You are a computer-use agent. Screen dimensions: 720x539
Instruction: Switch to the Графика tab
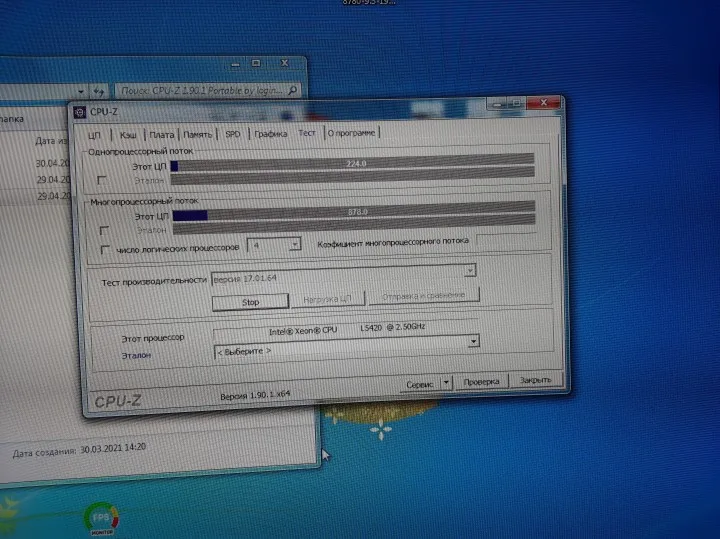coord(270,134)
